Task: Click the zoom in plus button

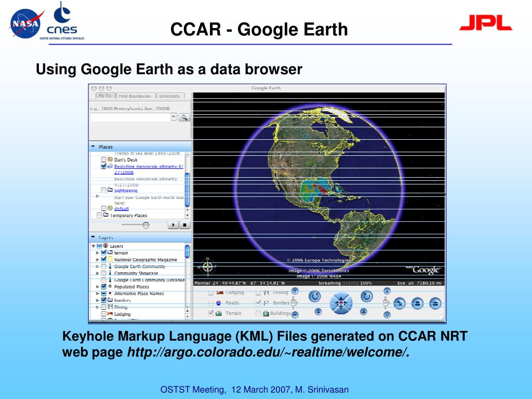Action: [295, 291]
